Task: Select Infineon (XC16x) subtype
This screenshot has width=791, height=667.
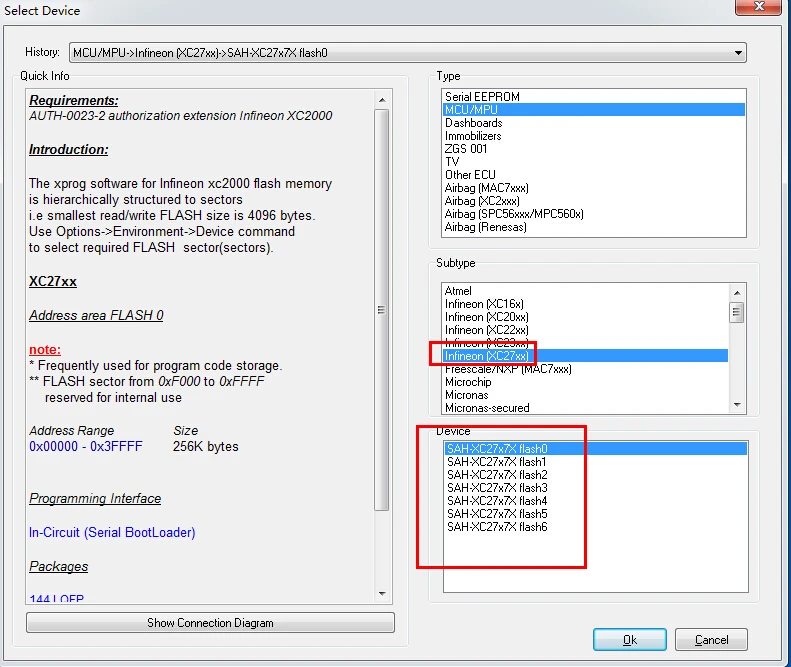Action: point(585,304)
